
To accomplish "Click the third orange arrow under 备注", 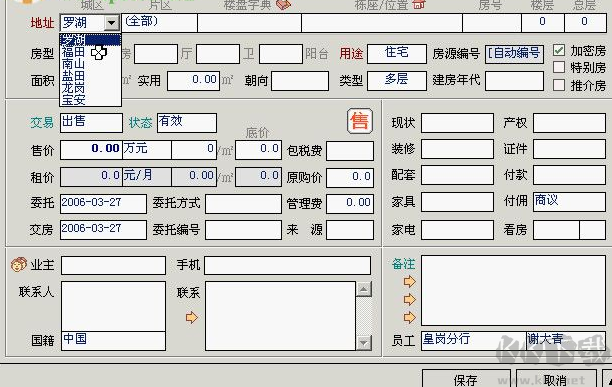I will point(409,317).
